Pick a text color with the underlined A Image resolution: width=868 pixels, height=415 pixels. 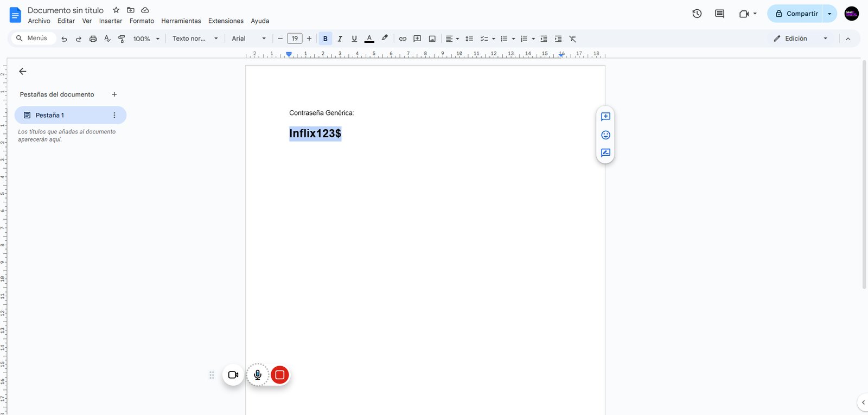pos(369,39)
